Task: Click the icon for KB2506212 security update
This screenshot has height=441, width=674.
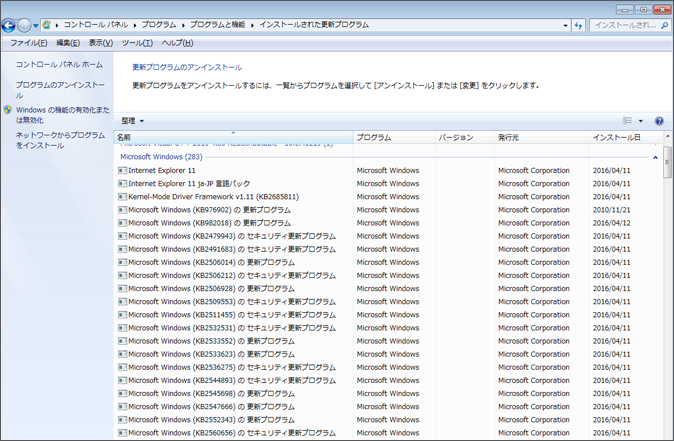Action: click(x=123, y=276)
